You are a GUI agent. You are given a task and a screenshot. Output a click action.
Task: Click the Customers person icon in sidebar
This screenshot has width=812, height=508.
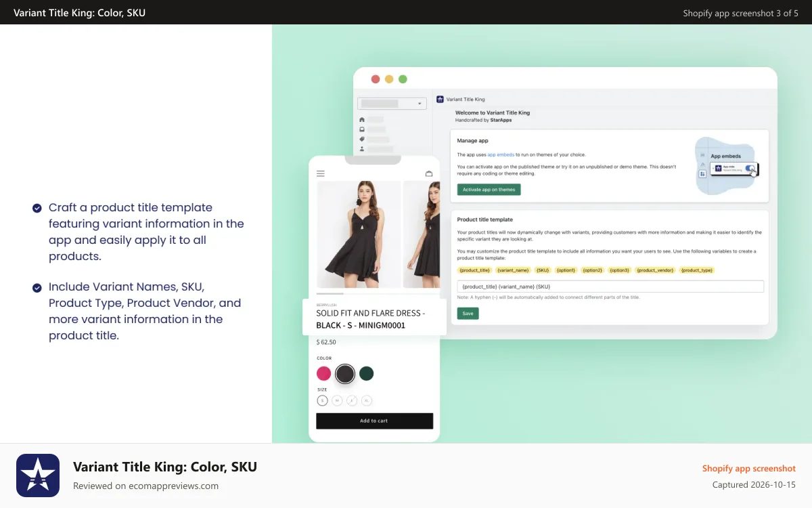362,148
